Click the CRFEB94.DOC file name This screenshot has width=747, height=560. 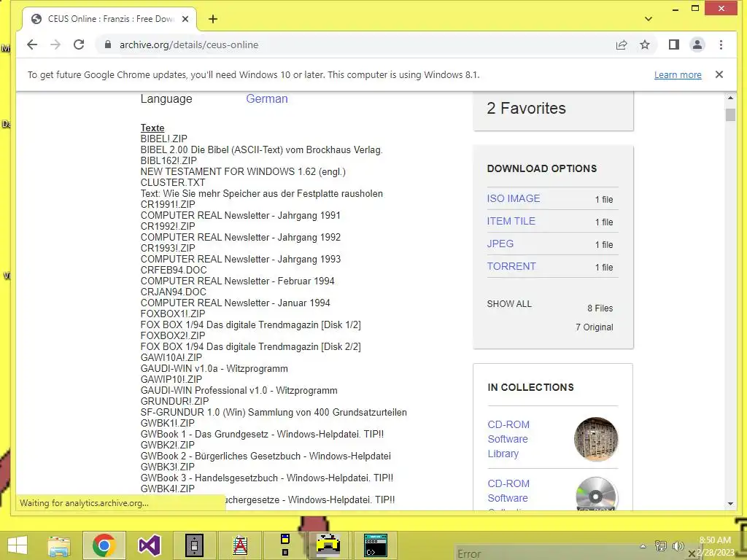point(174,270)
